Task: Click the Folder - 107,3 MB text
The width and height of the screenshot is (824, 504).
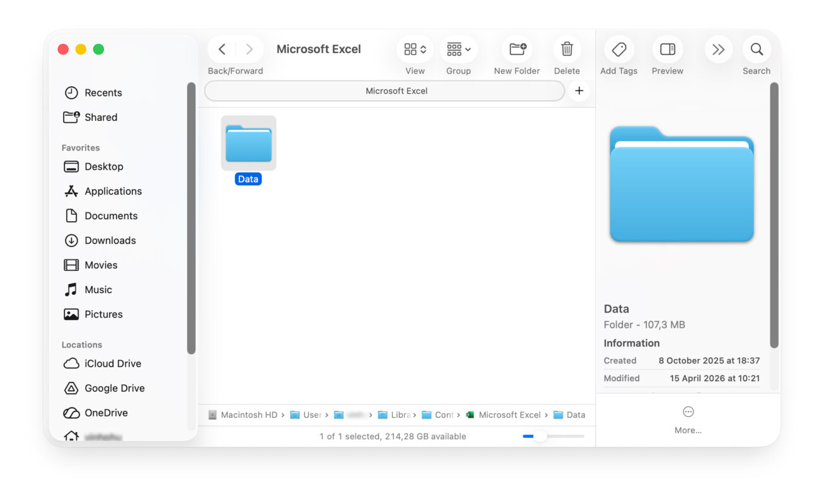Action: (644, 325)
